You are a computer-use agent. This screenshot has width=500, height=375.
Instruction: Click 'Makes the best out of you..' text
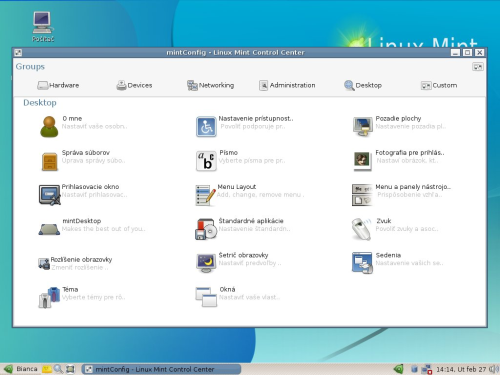click(104, 229)
